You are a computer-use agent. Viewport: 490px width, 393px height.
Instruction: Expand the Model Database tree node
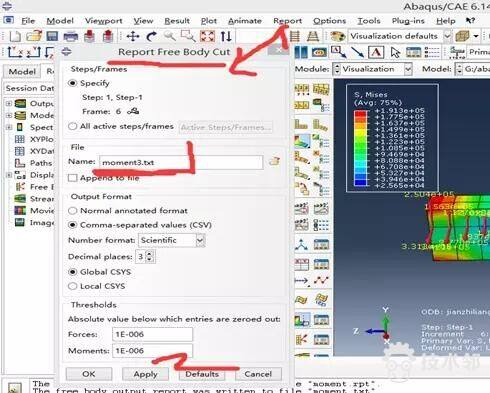point(9,115)
